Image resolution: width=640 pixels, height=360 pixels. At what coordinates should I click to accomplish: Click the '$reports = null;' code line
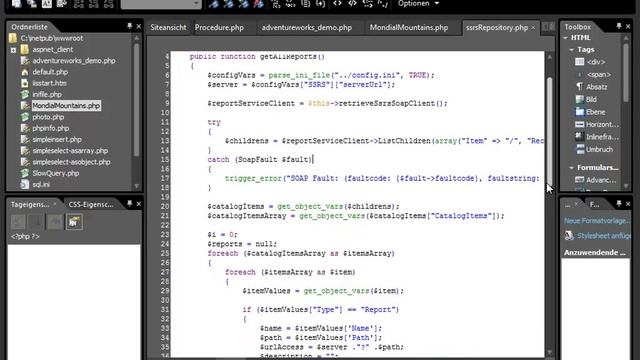[x=242, y=244]
